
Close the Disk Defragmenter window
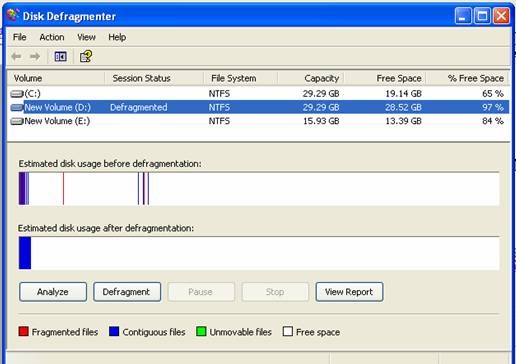point(501,16)
